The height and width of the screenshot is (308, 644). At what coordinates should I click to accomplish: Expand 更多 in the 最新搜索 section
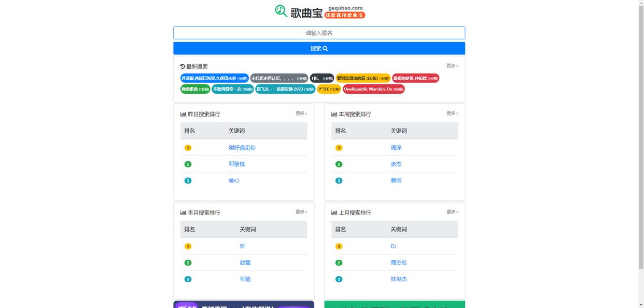[452, 66]
